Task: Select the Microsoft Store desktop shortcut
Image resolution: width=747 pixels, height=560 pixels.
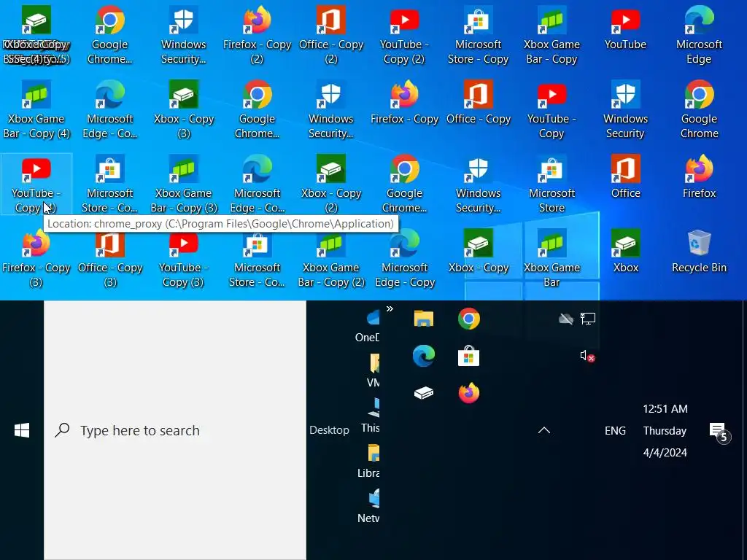Action: point(551,184)
